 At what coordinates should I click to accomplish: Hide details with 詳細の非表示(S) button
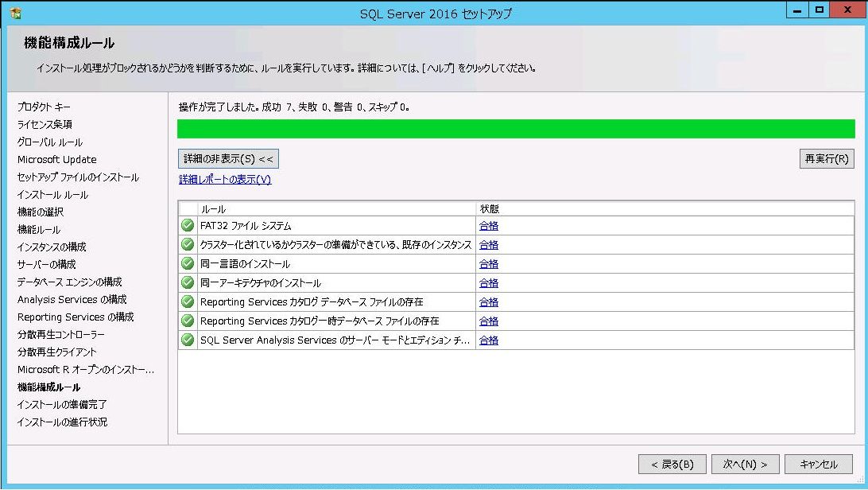pos(228,159)
